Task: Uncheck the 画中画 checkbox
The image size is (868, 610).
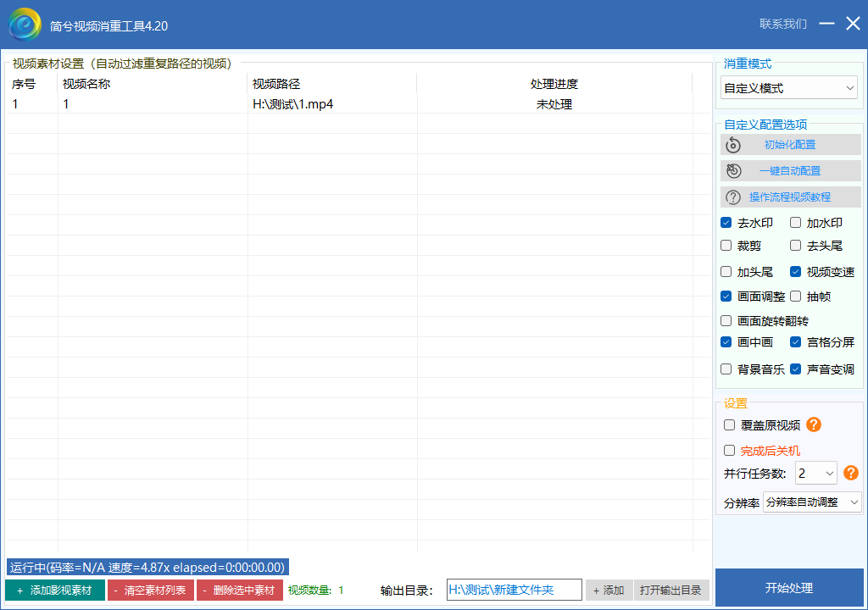Action: pos(726,342)
